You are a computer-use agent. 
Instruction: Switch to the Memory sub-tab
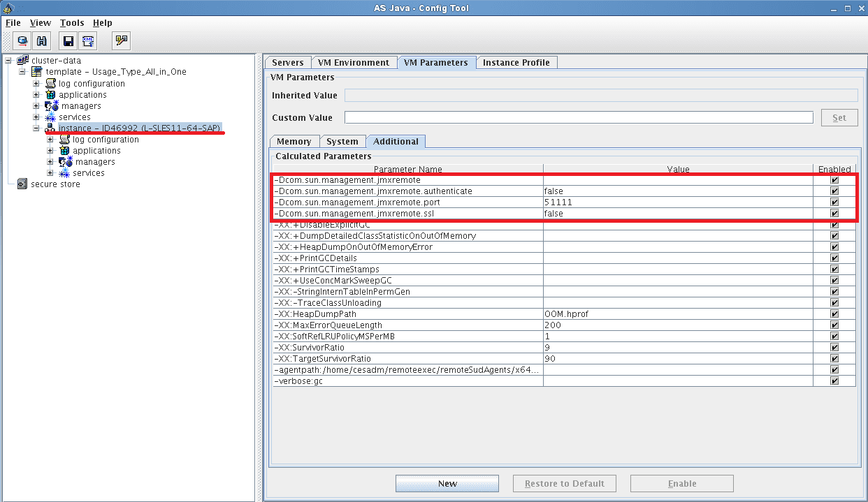[x=294, y=142]
